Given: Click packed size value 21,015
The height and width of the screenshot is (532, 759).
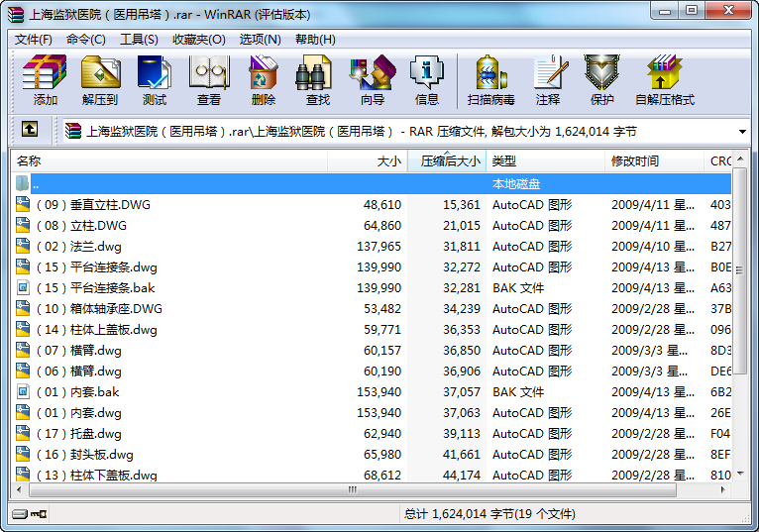Looking at the screenshot, I should click(462, 226).
